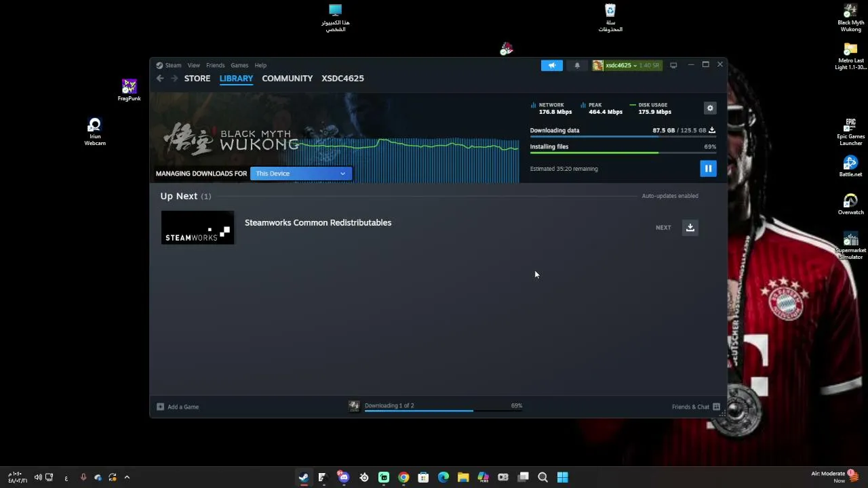
Task: Go to the LIBRARY tab
Action: click(236, 79)
